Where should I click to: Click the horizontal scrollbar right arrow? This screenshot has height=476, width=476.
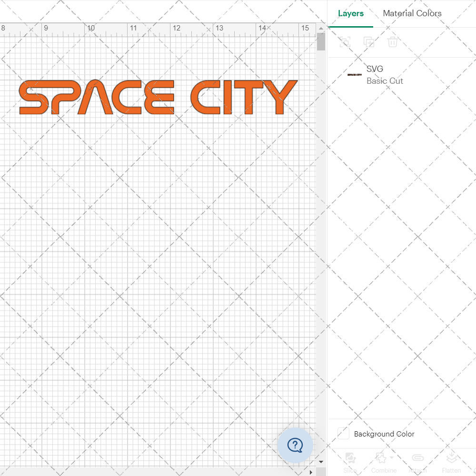(x=311, y=472)
